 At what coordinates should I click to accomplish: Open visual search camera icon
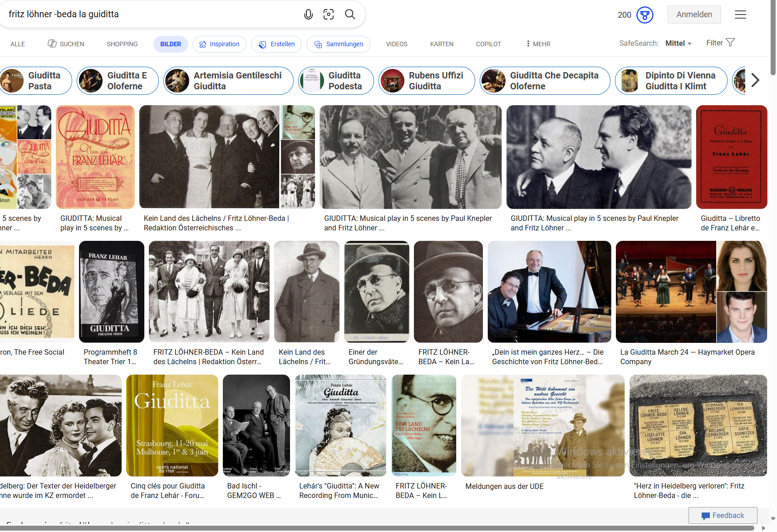pos(329,15)
